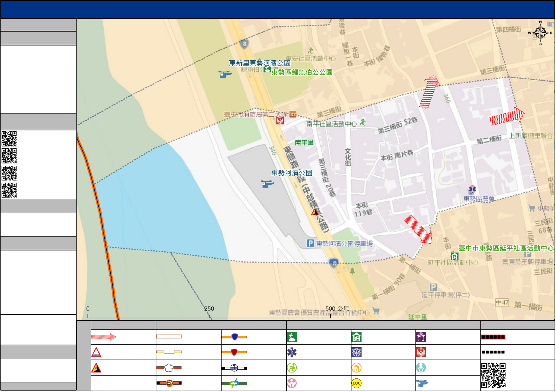Click the green wheelchair legend icon
556x392 pixels.
[x=292, y=368]
